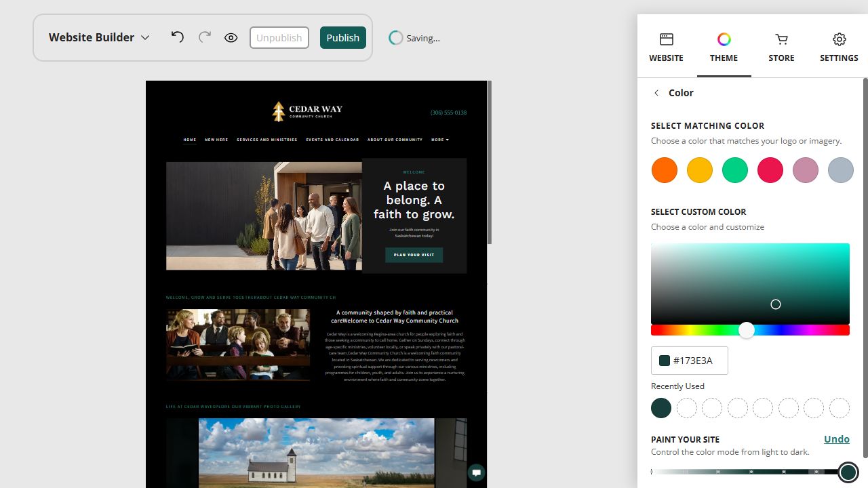Select the Theme tab
The image size is (868, 488).
724,47
